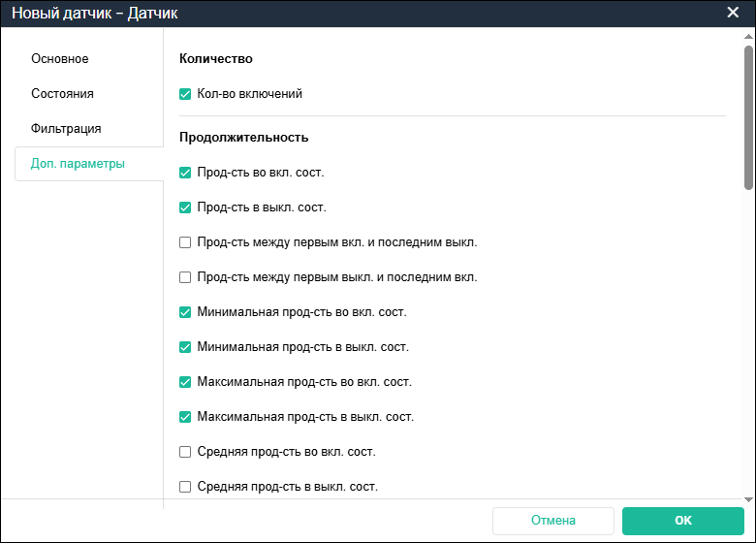756x543 pixels.
Task: Go to the Фильтрация tab
Action: 66,129
